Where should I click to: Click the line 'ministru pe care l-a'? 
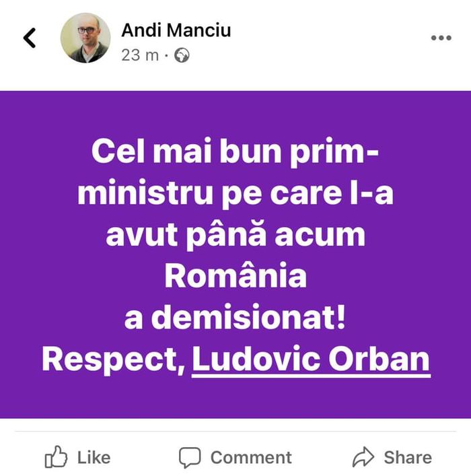click(235, 195)
